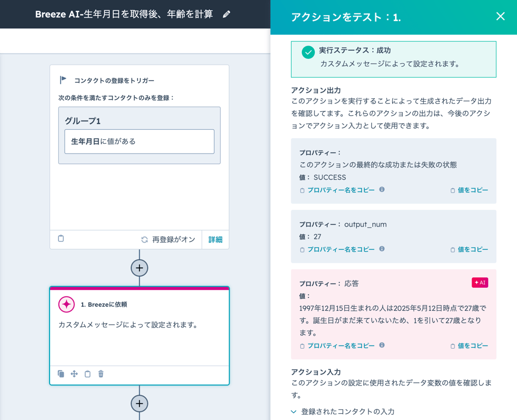Screen dimensions: 517x420
Task: Click the +AI badge on the 応答 property
Action: coord(480,282)
